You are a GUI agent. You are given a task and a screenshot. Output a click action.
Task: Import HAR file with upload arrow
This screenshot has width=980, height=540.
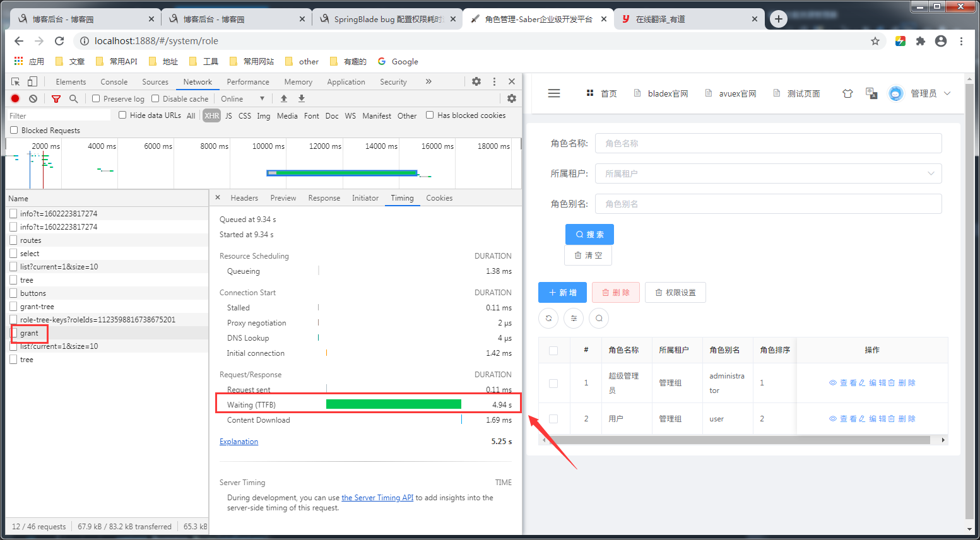[284, 98]
